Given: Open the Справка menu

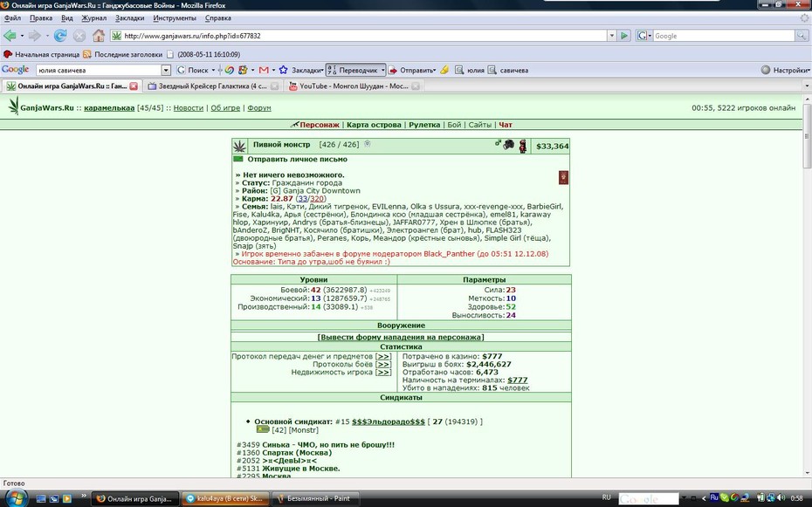Looking at the screenshot, I should pyautogui.click(x=218, y=18).
